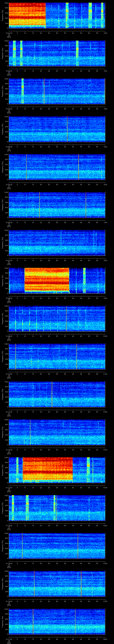Click the 6:00 end time label
114x644 pixels.
105,184
